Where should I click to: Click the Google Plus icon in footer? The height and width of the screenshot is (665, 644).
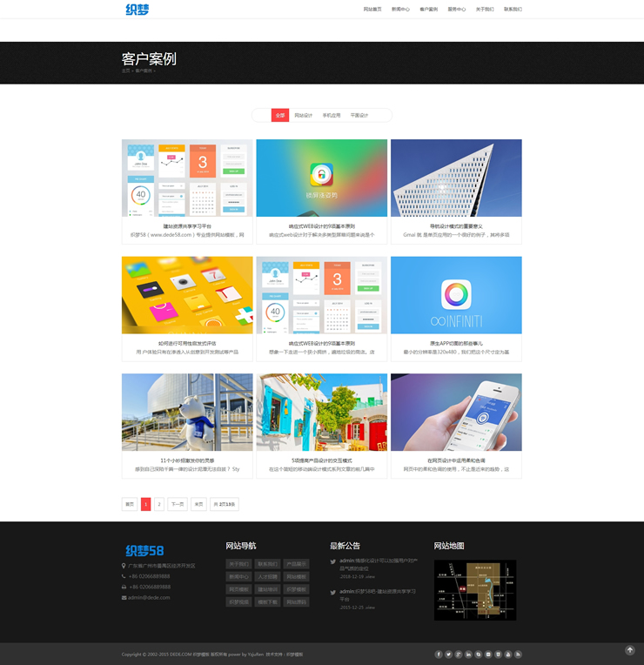(459, 654)
